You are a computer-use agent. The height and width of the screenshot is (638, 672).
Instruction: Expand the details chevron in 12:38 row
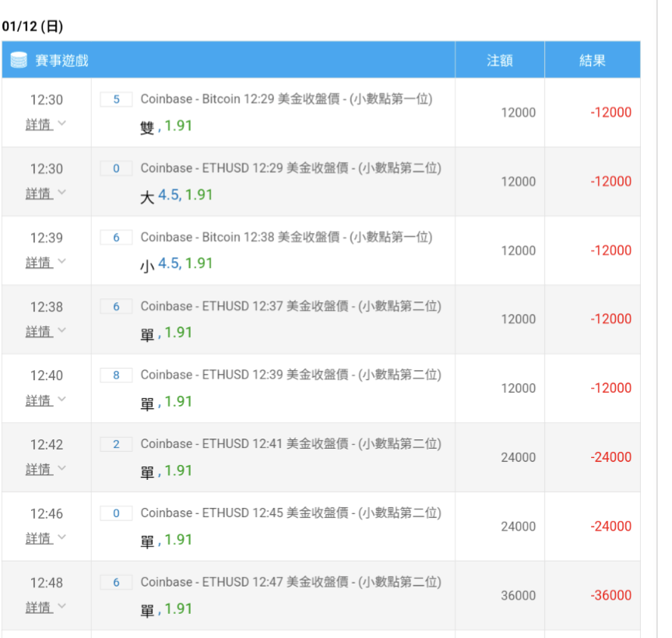tap(62, 330)
